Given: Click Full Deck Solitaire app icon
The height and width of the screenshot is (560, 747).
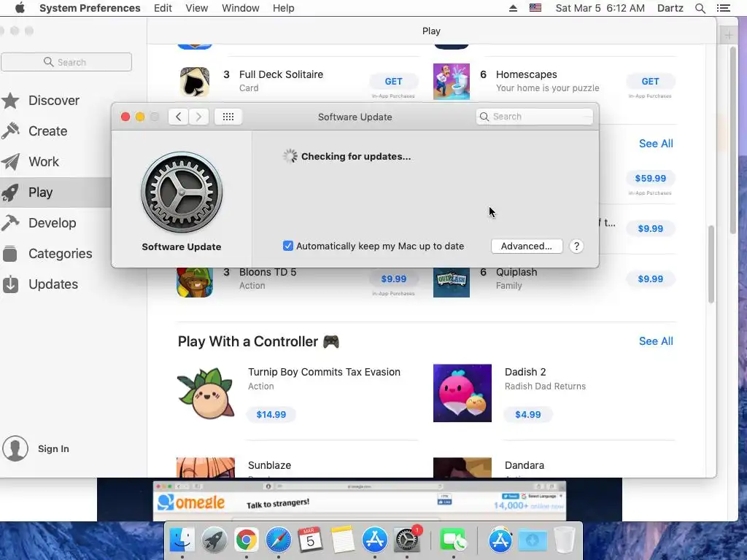Looking at the screenshot, I should (194, 82).
